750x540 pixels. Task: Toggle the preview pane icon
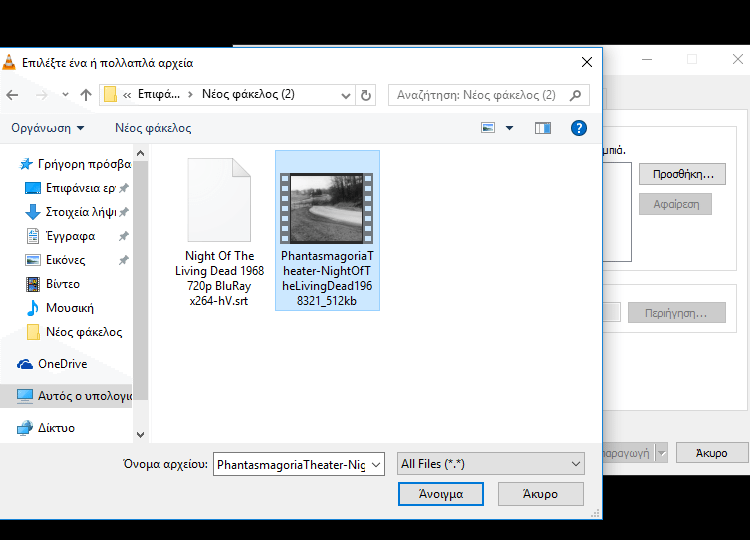[543, 128]
